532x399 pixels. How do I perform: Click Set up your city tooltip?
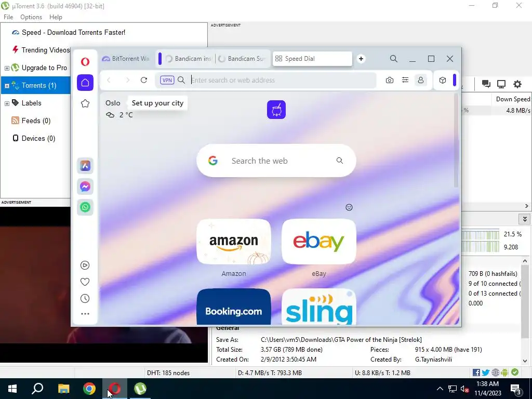pyautogui.click(x=157, y=103)
